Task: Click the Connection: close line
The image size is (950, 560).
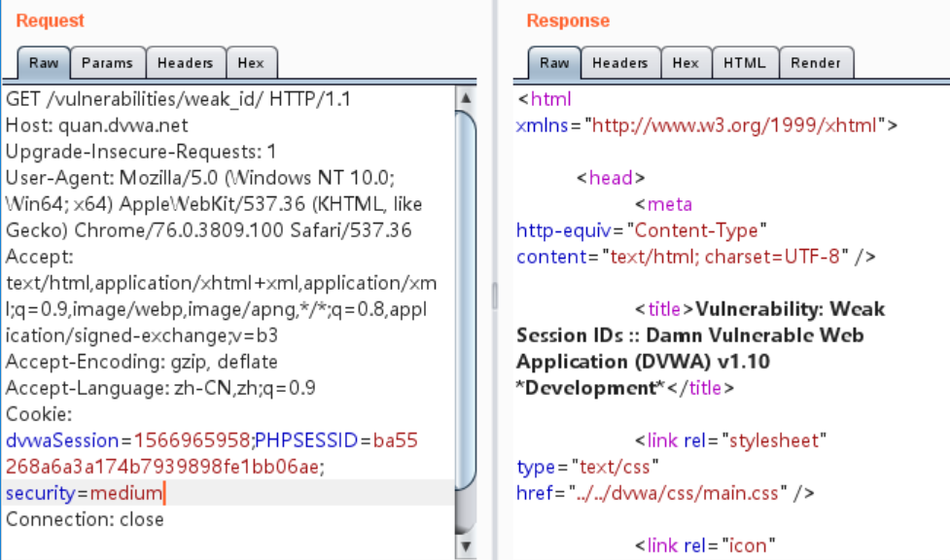Action: pos(85,519)
